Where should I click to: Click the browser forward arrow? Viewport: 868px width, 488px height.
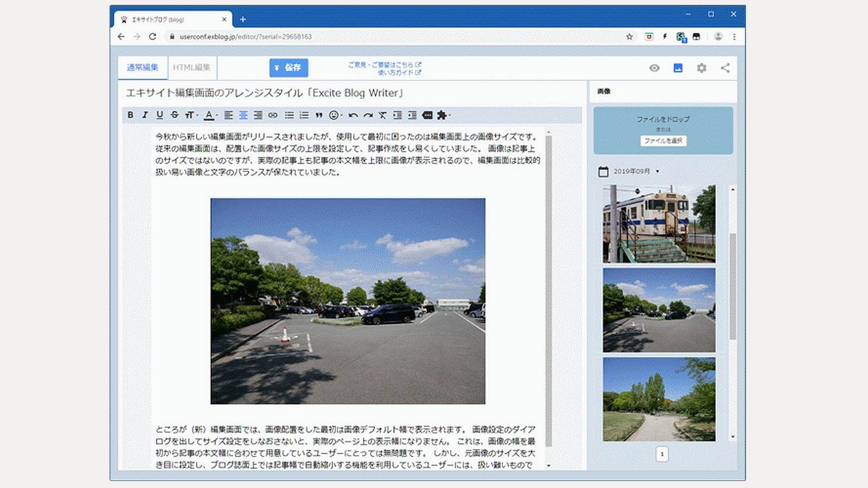137,36
